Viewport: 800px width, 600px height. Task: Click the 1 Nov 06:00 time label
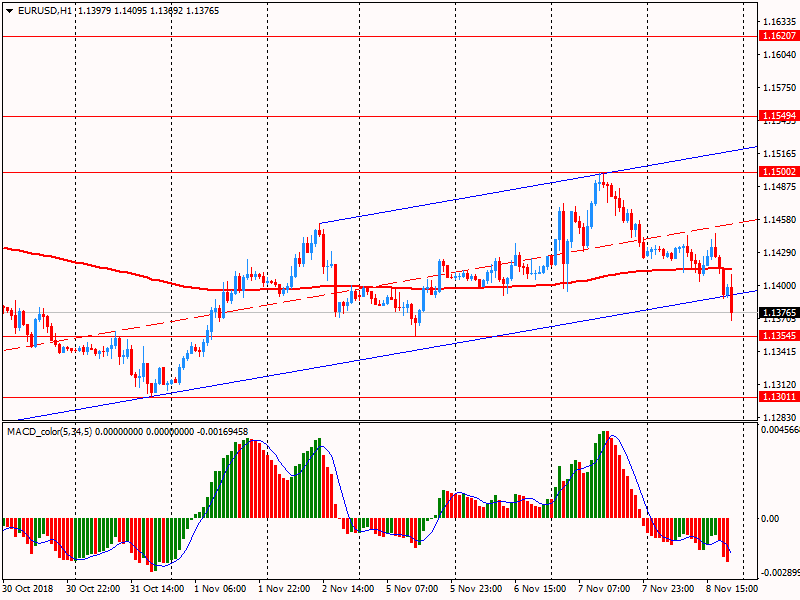pyautogui.click(x=220, y=590)
